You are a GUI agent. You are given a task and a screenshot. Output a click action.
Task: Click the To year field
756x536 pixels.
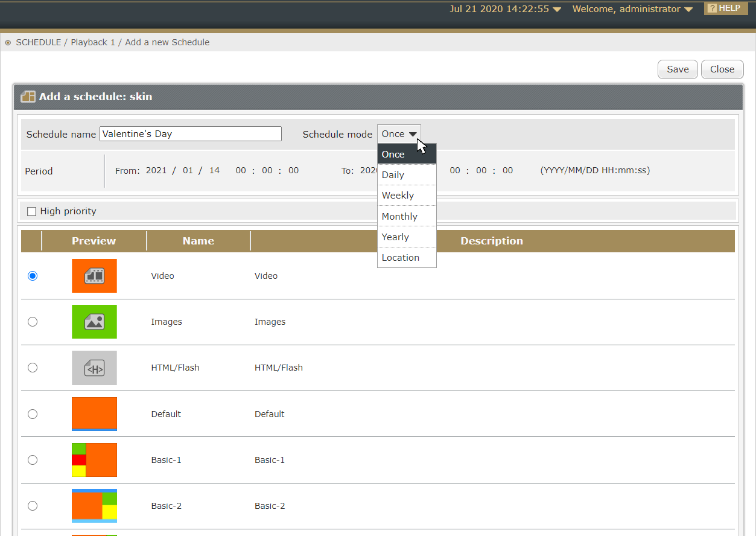368,171
